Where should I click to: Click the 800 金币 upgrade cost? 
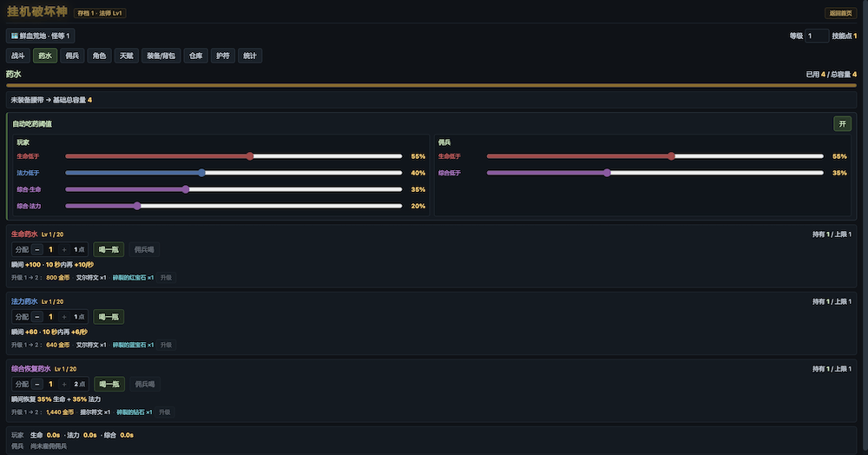58,278
